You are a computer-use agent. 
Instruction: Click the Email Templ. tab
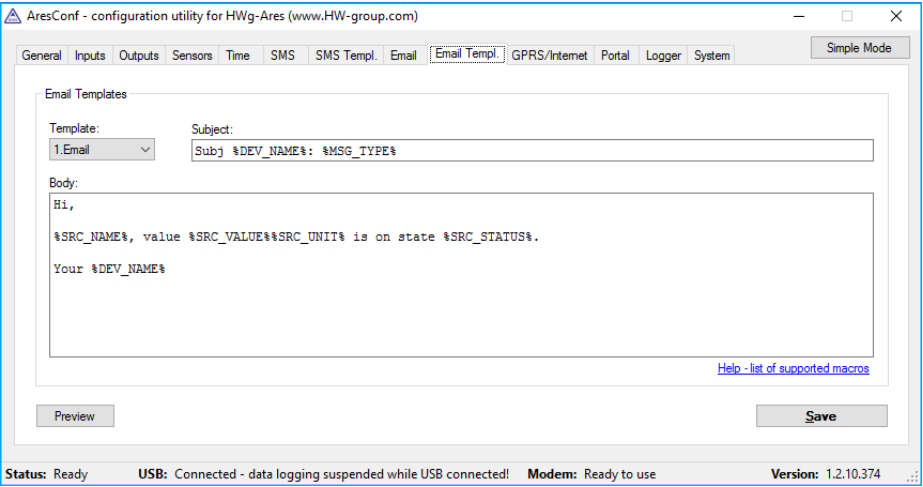click(467, 54)
